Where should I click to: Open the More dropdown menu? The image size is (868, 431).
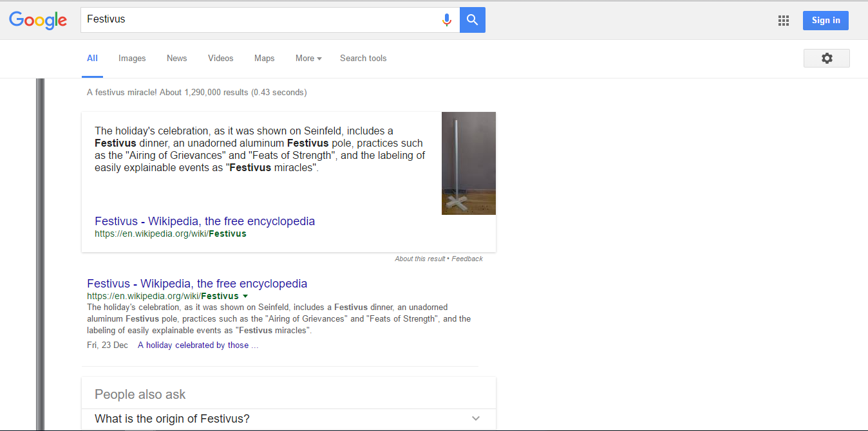[308, 59]
